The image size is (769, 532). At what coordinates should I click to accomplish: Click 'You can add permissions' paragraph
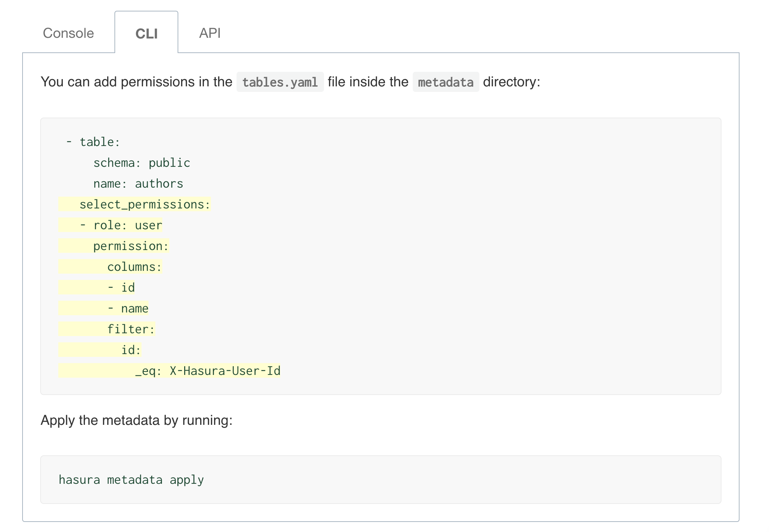[290, 82]
